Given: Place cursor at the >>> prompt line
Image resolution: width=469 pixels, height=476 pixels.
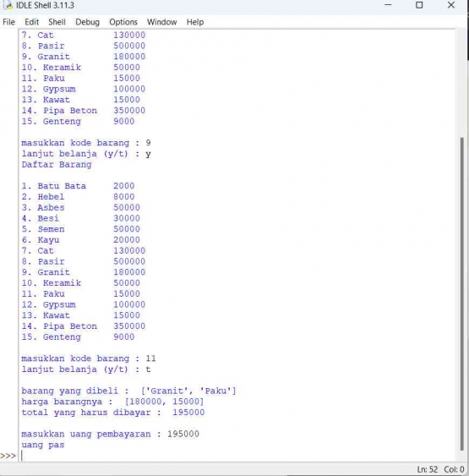Looking at the screenshot, I should tap(237, 456).
